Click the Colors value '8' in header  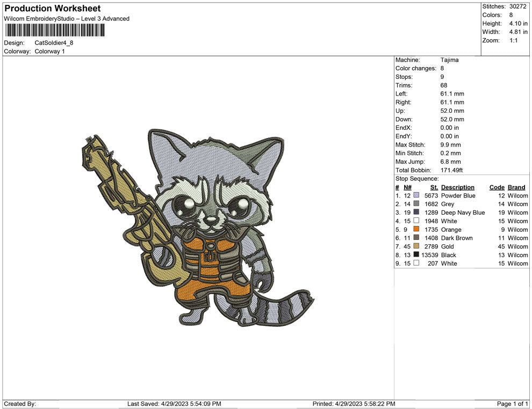point(511,15)
